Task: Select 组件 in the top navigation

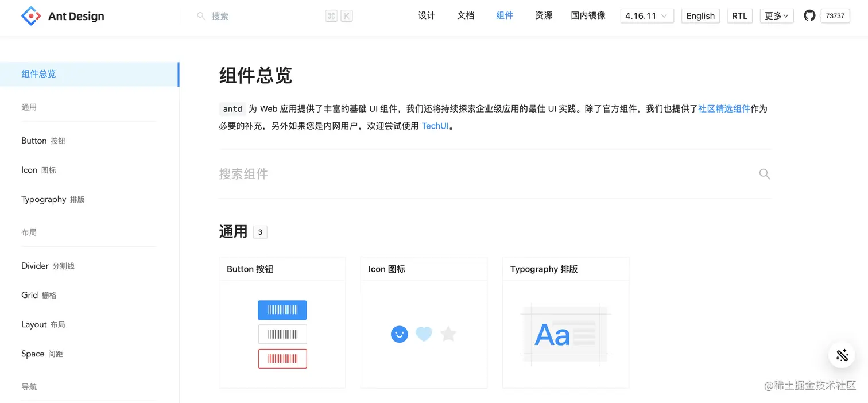Action: [x=505, y=15]
